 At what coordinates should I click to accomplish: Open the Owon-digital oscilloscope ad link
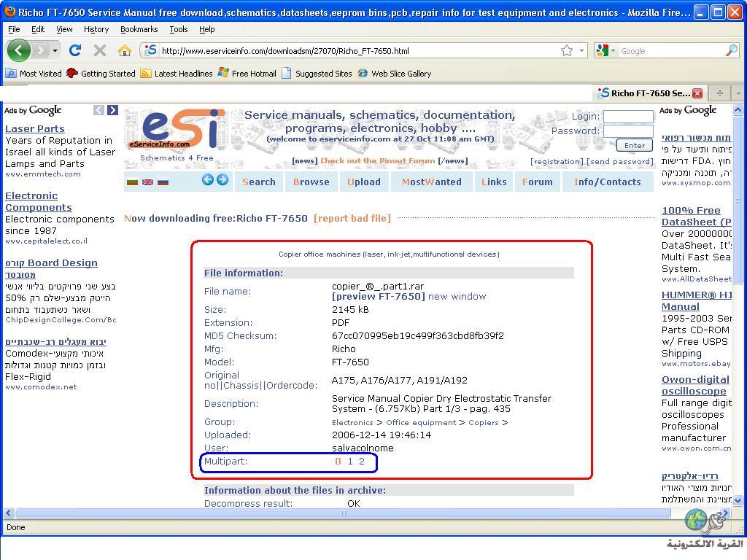tap(695, 385)
